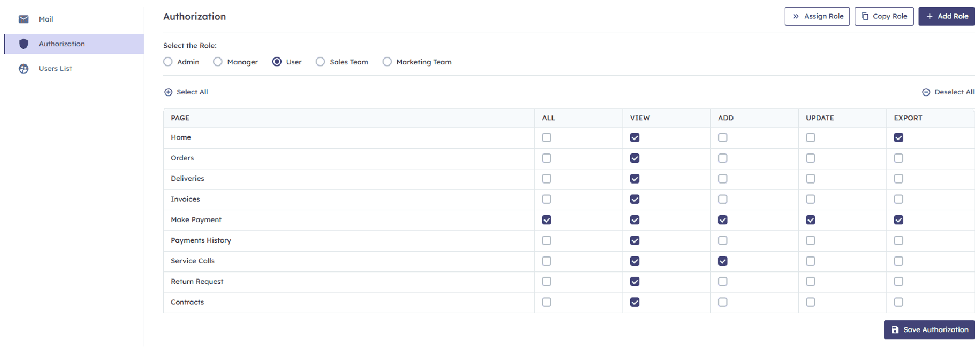Choose the Marketing Team role option
Screen dimensions: 980x347
387,62
